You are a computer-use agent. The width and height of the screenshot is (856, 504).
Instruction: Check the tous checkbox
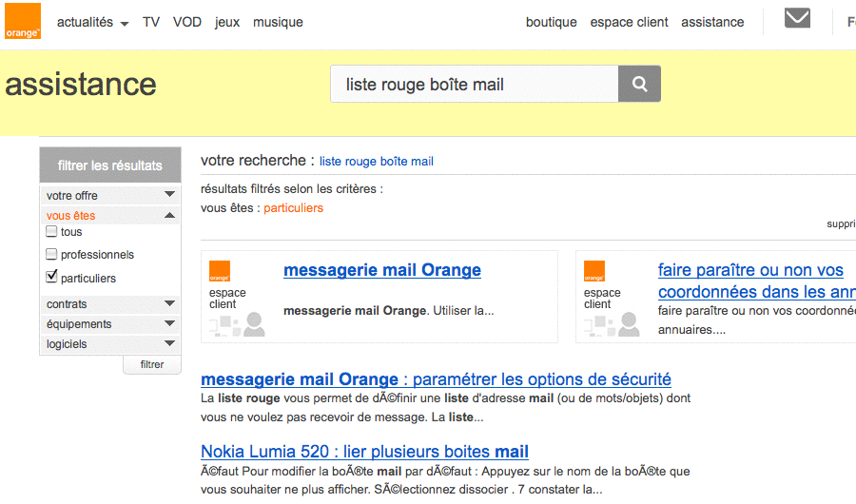pos(52,231)
